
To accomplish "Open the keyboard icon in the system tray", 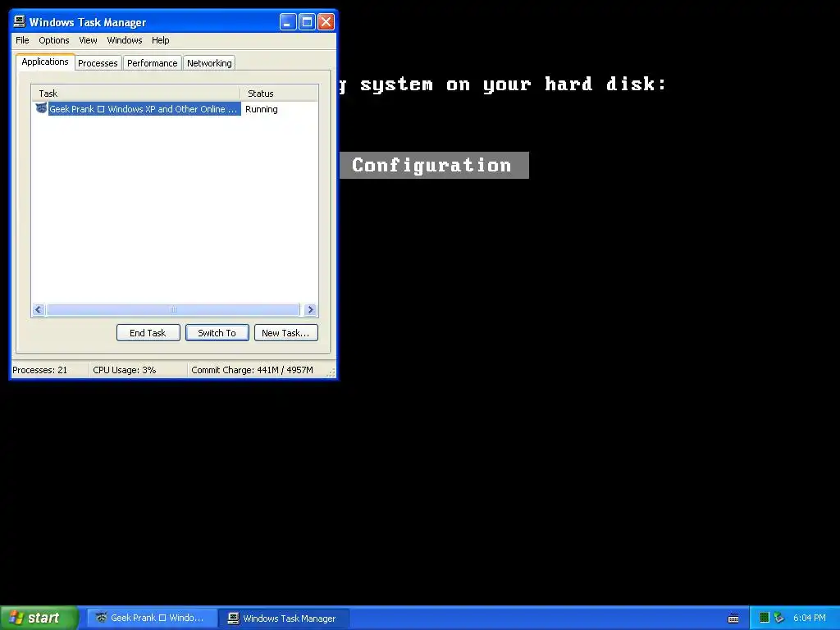I will point(733,619).
